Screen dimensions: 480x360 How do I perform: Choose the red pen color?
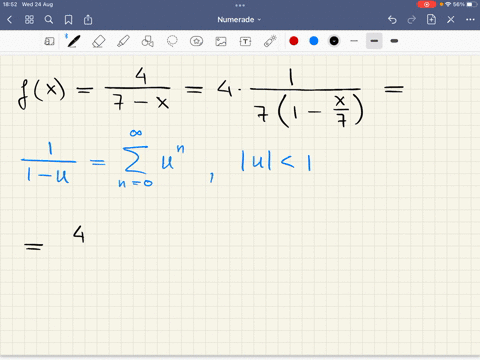pyautogui.click(x=294, y=41)
